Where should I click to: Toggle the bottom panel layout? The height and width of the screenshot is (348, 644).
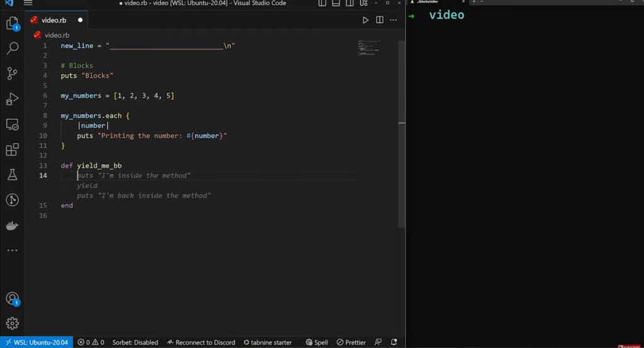336,3
